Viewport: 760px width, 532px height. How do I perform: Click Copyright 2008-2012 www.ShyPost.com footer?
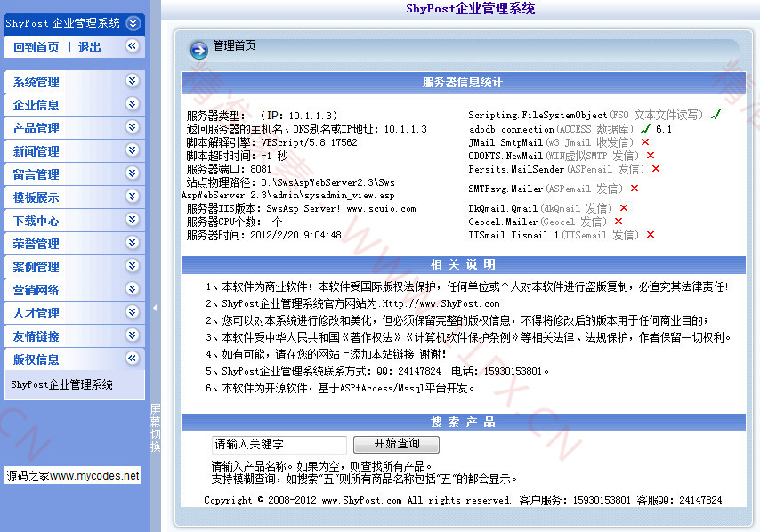click(358, 500)
